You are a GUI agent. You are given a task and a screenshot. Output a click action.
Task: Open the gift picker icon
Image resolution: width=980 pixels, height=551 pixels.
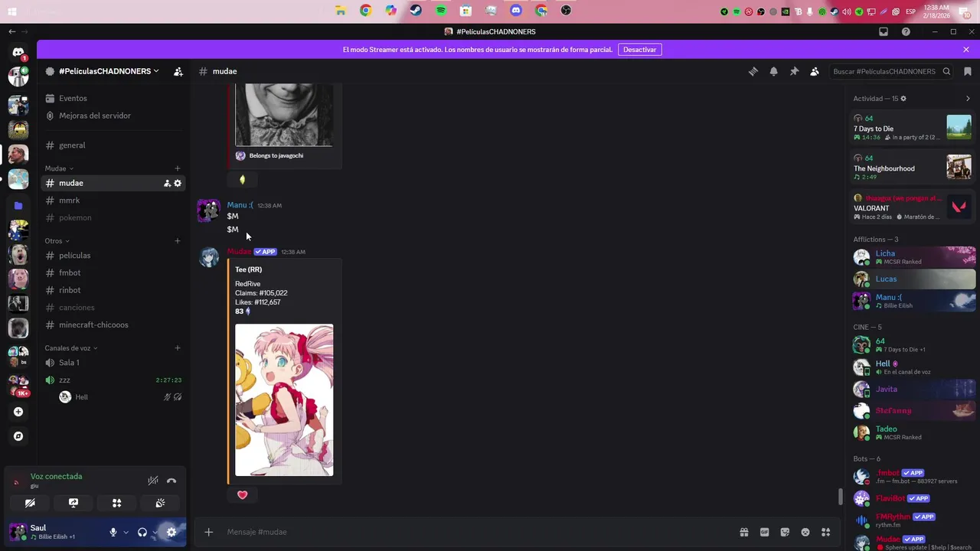(743, 532)
